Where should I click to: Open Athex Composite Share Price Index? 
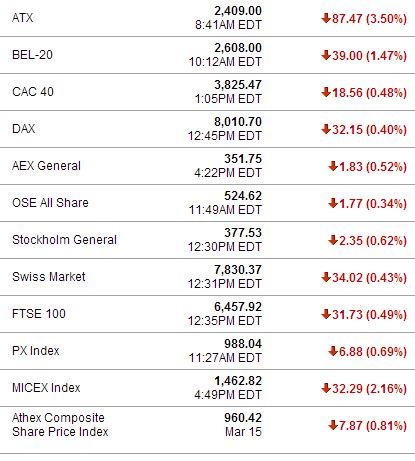coord(60,425)
